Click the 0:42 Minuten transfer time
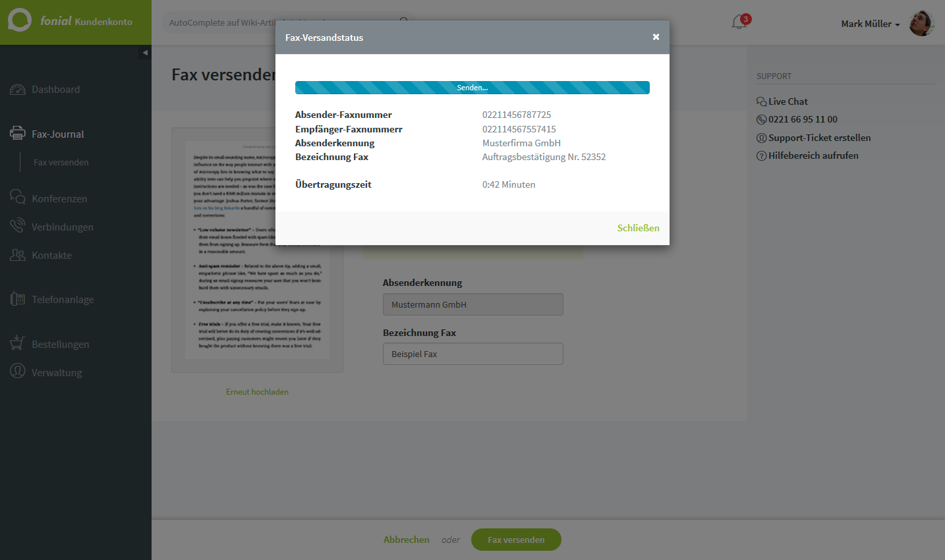 click(x=509, y=184)
